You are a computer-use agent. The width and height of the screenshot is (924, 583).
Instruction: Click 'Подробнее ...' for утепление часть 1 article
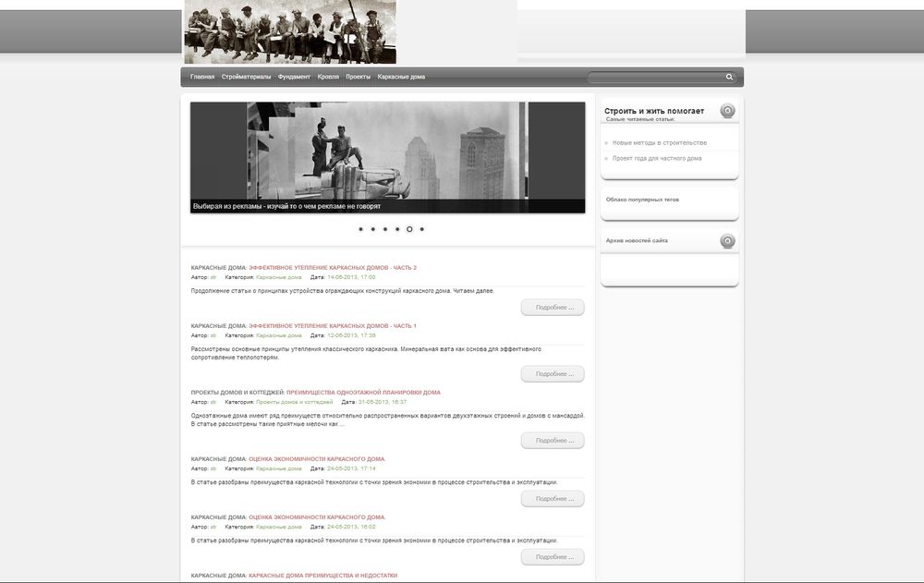click(553, 374)
